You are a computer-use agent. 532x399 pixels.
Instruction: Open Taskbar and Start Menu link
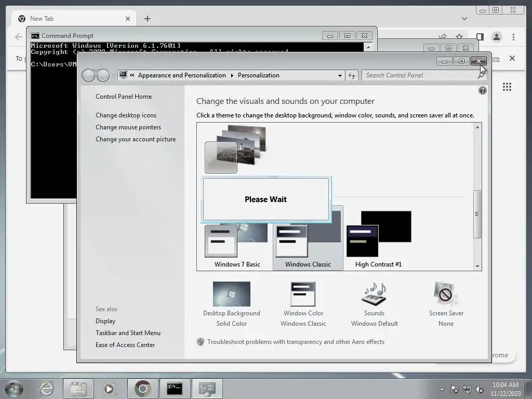[128, 333]
